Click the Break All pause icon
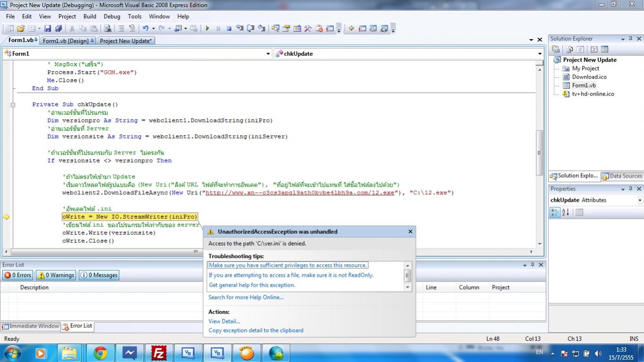644x362 pixels. pyautogui.click(x=218, y=28)
